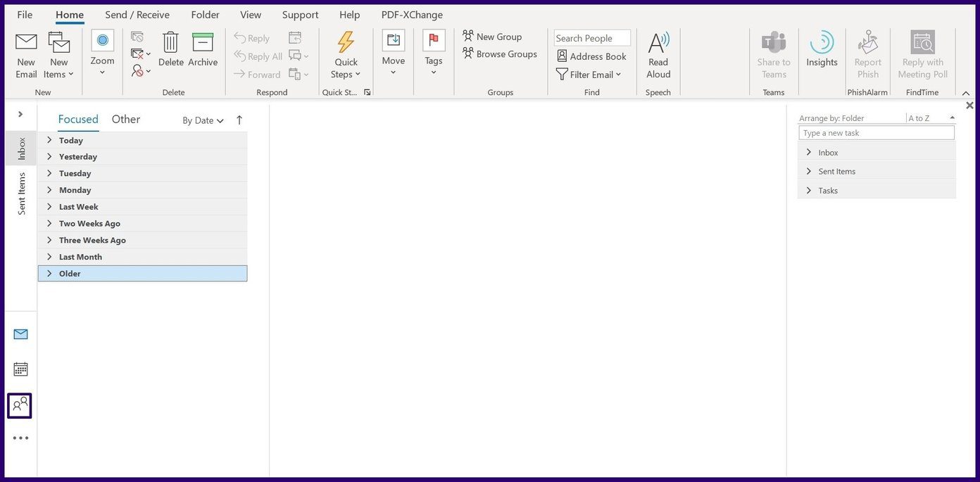Screen dimensions: 980x482
Task: Switch to Mail view in sidebar
Action: (20, 334)
